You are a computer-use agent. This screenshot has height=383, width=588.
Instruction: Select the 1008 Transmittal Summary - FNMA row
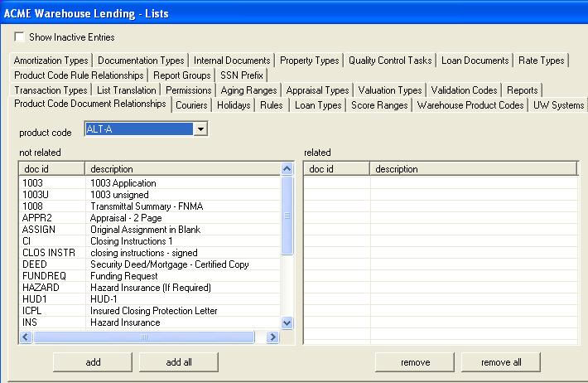(x=150, y=206)
